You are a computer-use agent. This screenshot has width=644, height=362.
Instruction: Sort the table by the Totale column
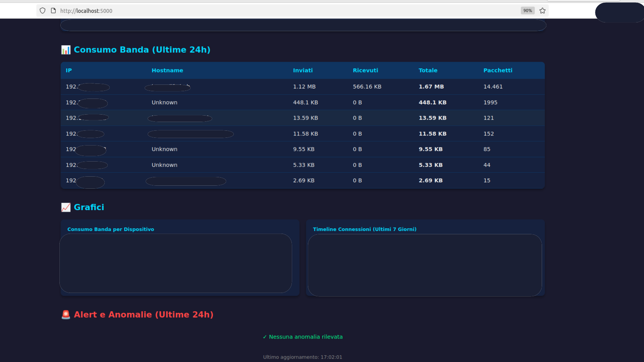(428, 70)
